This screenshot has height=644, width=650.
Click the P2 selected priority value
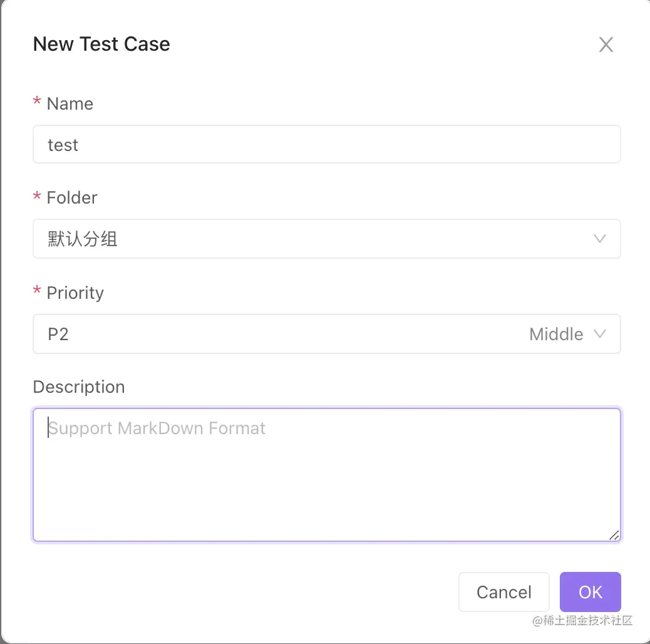(x=58, y=335)
